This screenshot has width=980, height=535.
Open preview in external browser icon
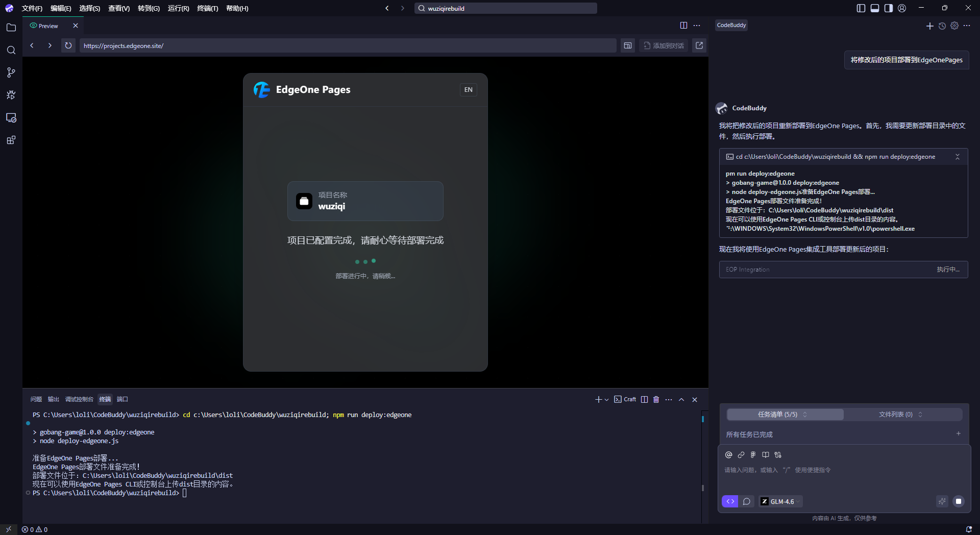pyautogui.click(x=699, y=45)
